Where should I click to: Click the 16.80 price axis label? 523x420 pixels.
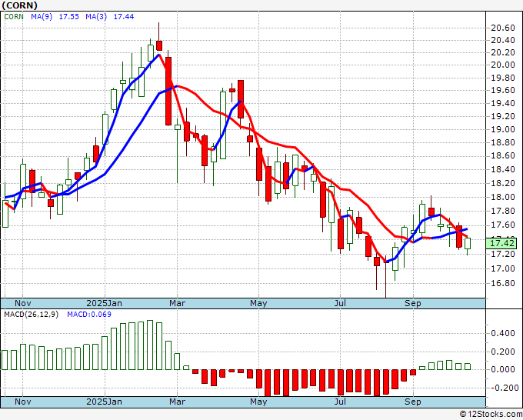coord(502,282)
